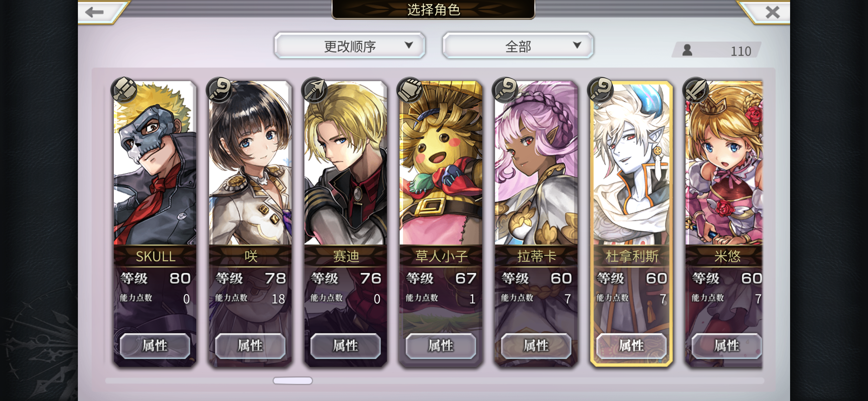The height and width of the screenshot is (401, 868).
Task: Open the 更改顺序 sort dropdown
Action: pos(350,45)
